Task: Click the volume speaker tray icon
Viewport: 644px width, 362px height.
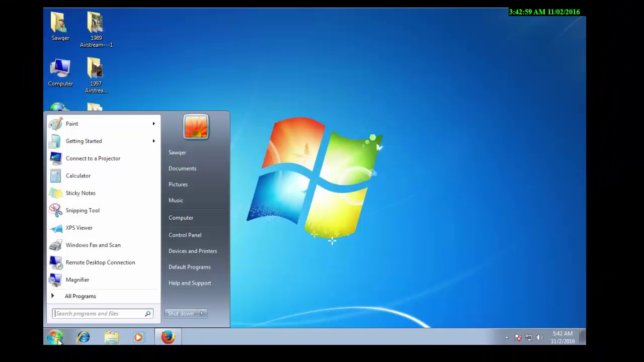Action: coord(540,337)
